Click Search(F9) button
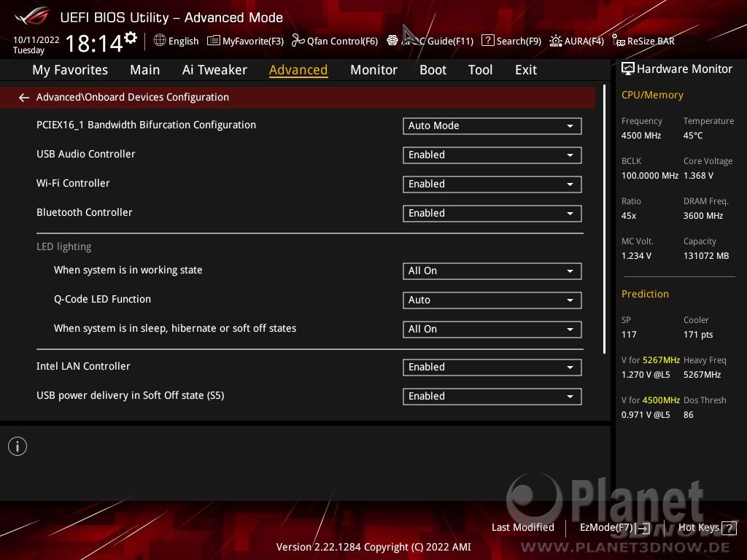 [511, 41]
